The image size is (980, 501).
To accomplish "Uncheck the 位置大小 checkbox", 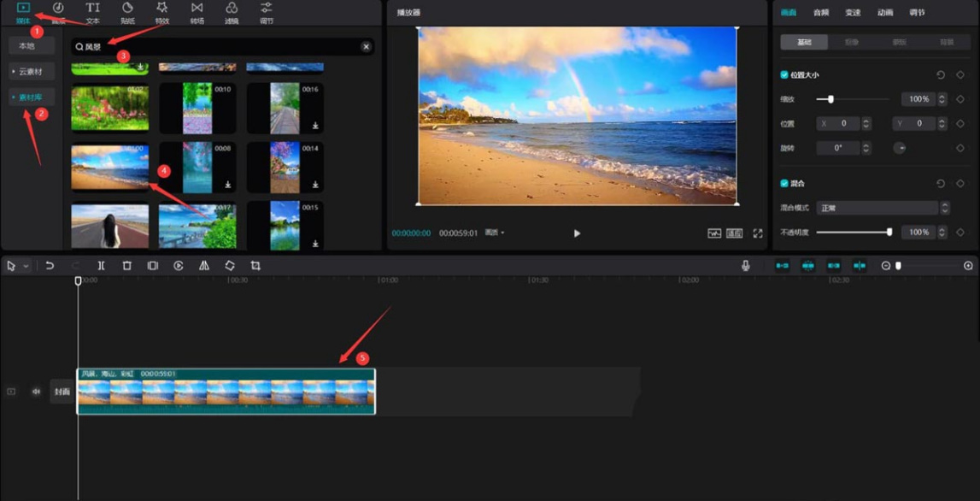I will click(784, 75).
